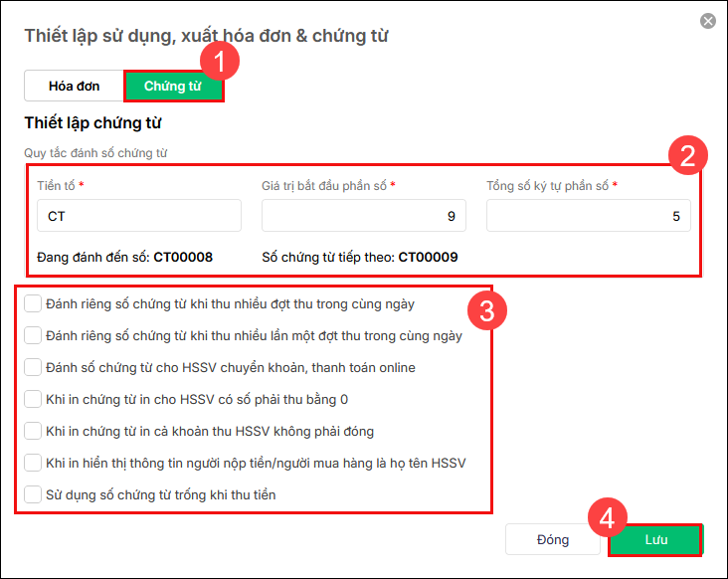Click the Thiết lập chứng từ heading
The width and height of the screenshot is (728, 579).
click(92, 123)
